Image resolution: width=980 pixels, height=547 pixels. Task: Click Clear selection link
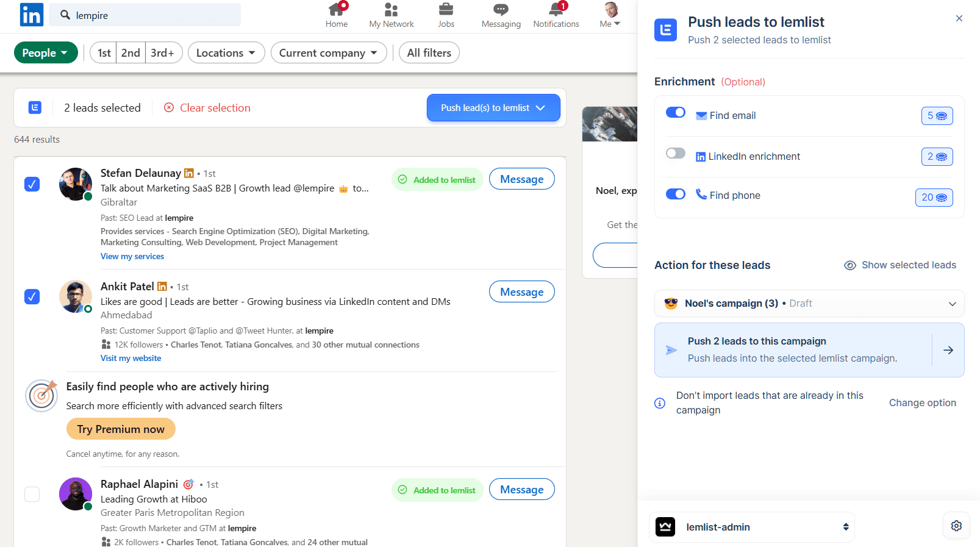207,108
